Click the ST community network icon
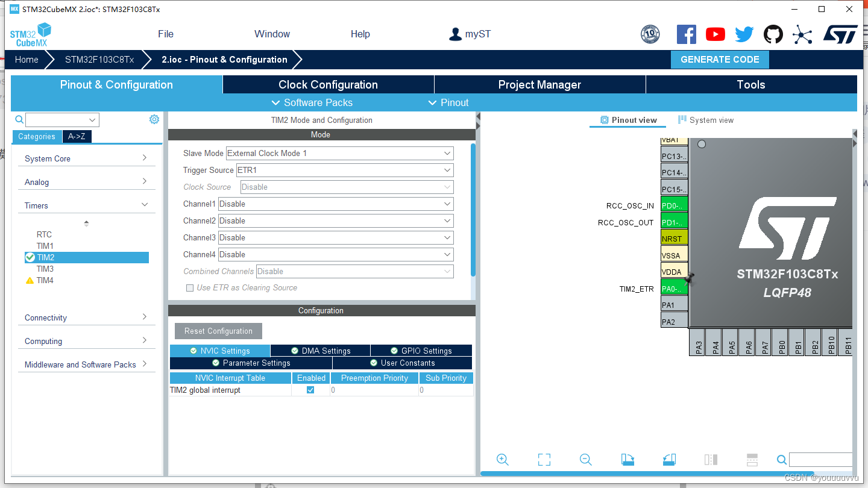The height and width of the screenshot is (488, 868). [802, 34]
